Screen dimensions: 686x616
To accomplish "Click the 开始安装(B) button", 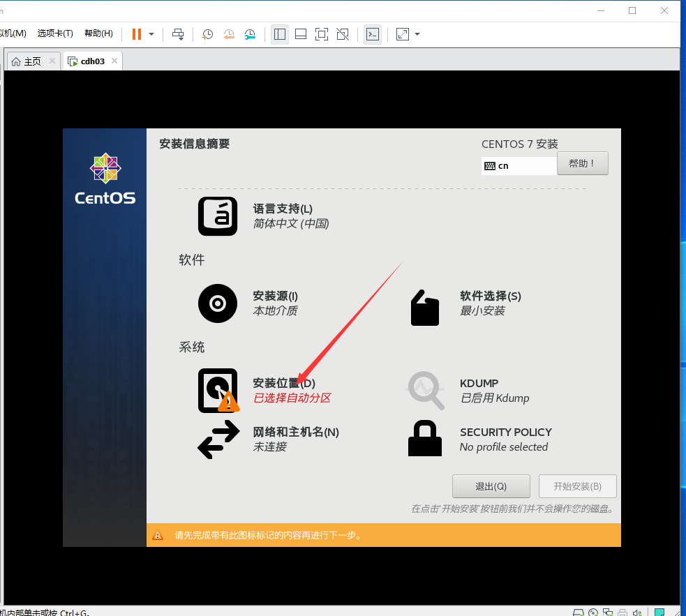I will (x=578, y=486).
